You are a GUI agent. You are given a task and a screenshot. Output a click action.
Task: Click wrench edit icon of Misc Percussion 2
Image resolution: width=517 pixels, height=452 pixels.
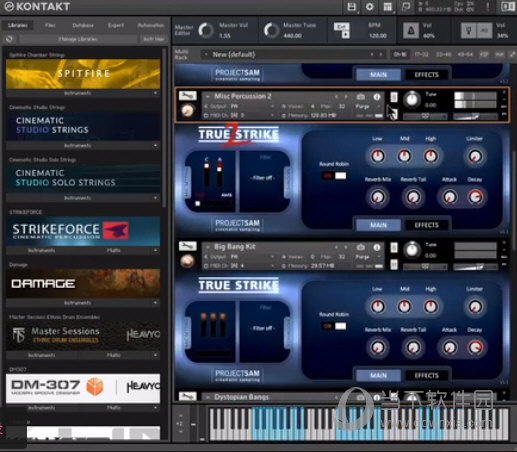pyautogui.click(x=187, y=96)
